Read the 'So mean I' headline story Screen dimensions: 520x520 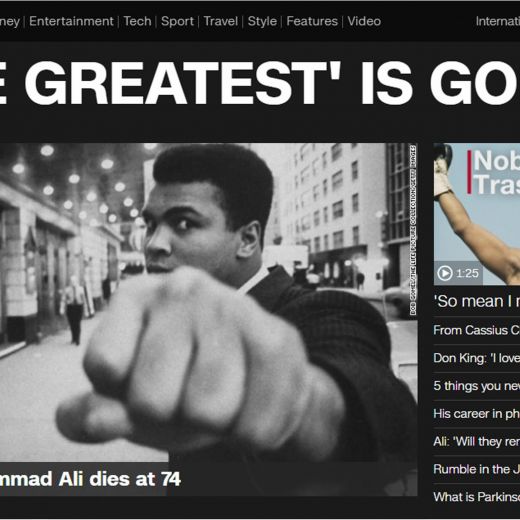[x=477, y=301]
